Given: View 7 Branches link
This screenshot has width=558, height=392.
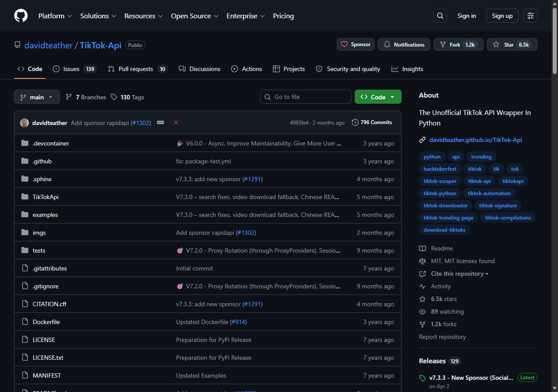Looking at the screenshot, I should [x=86, y=97].
